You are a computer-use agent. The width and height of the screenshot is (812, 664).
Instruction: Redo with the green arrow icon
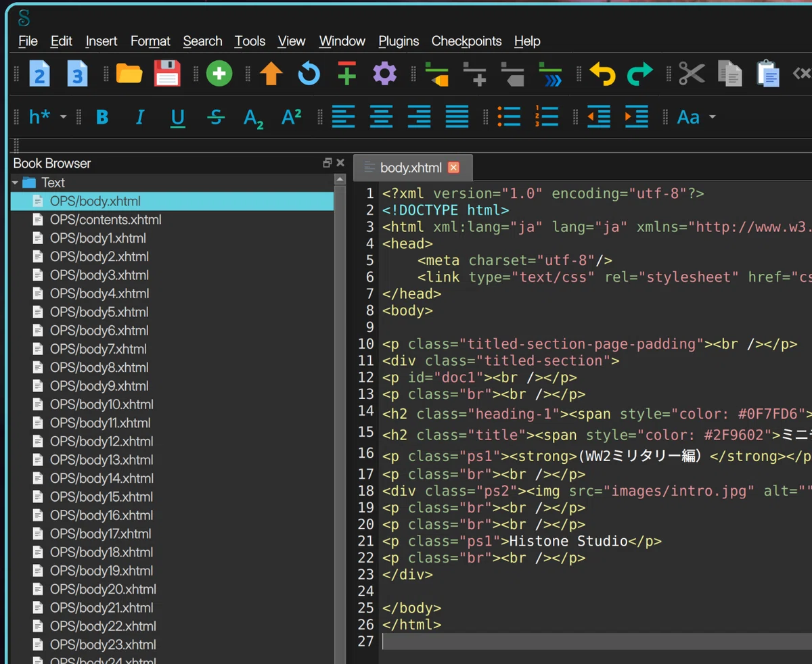tap(639, 73)
